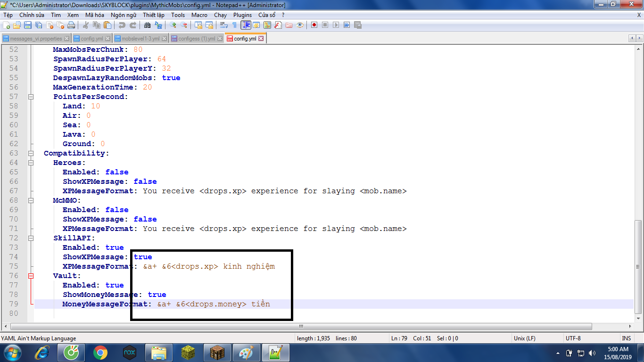
Task: Start macro recording with red dot icon
Action: point(314,25)
